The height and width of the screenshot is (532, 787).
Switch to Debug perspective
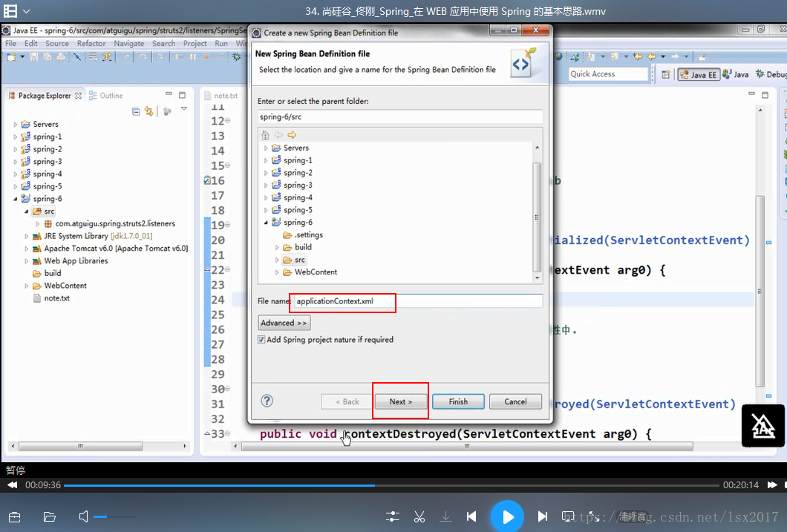point(771,74)
